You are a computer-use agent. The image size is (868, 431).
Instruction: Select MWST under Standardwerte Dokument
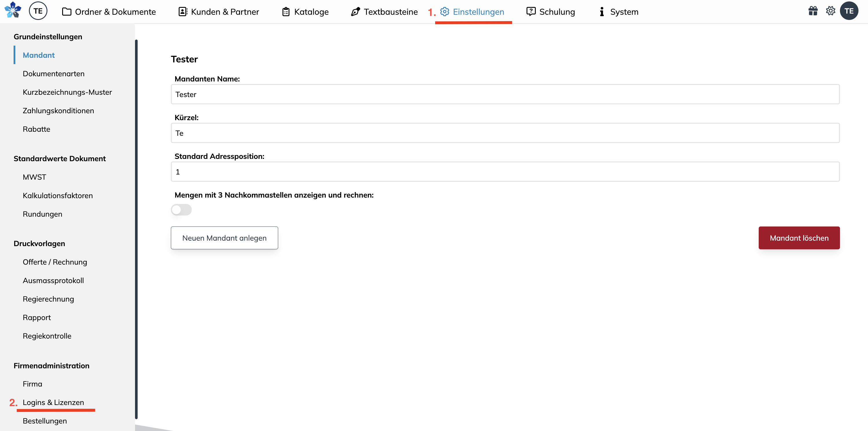(34, 177)
